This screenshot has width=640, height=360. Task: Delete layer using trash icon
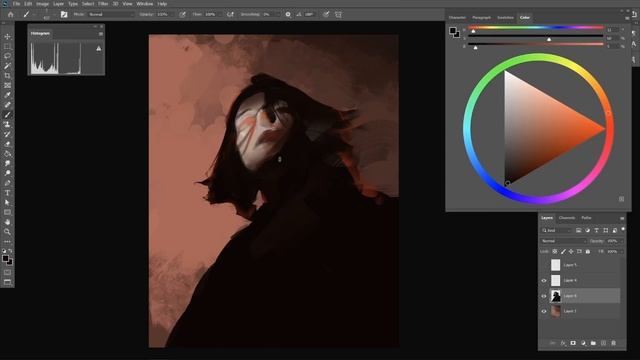pos(613,343)
